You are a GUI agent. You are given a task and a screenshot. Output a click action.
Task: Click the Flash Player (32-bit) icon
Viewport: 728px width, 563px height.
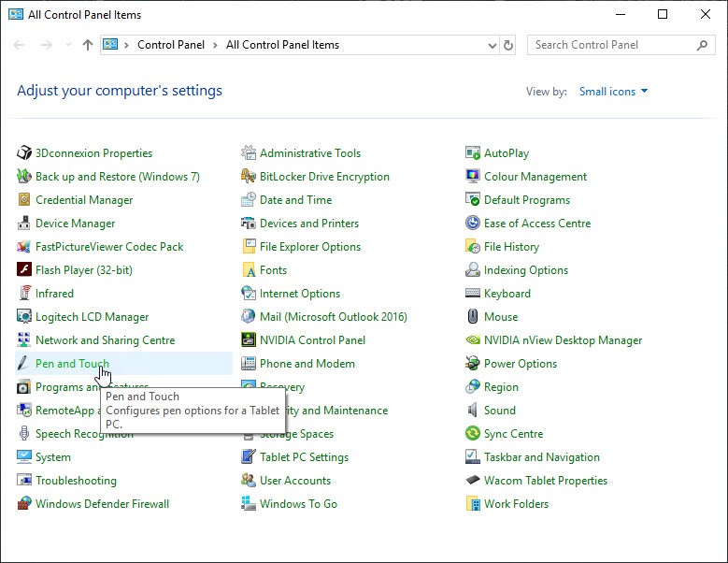click(x=24, y=270)
